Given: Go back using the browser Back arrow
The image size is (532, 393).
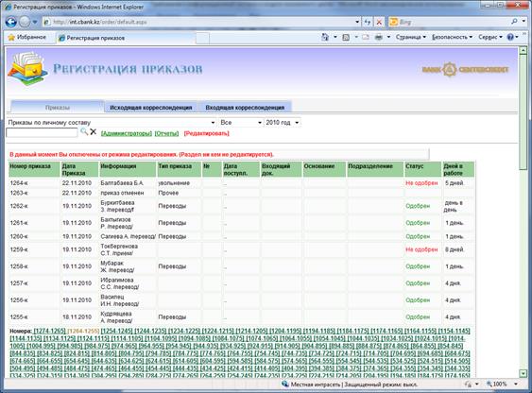Looking at the screenshot, I should point(10,22).
